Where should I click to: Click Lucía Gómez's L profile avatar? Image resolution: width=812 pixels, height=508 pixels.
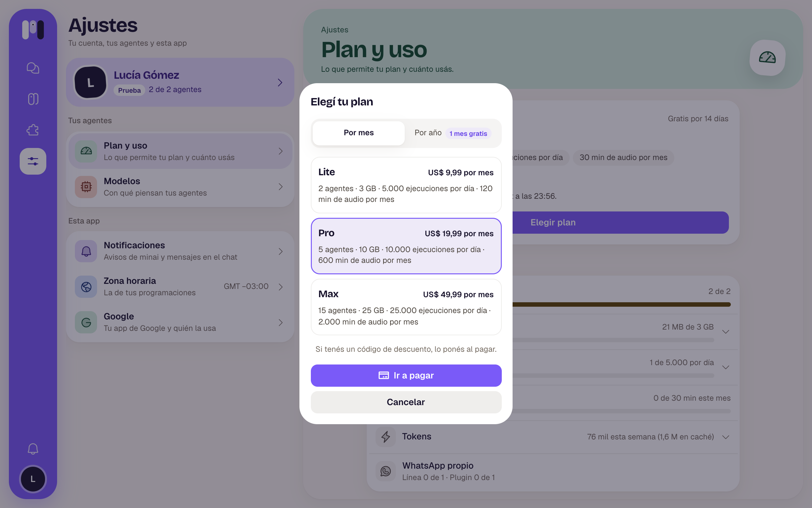click(x=90, y=82)
